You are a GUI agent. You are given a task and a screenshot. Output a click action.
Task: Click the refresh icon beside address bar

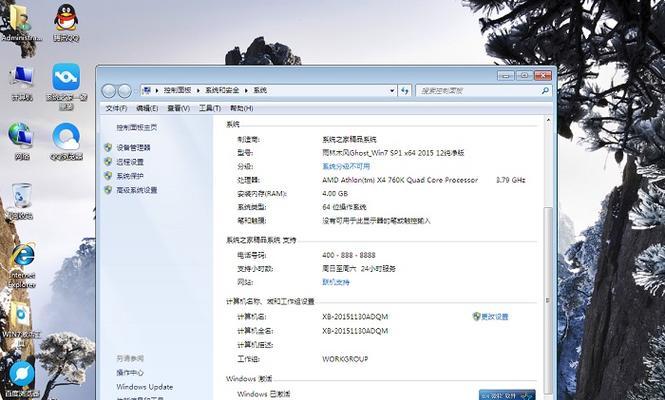coord(405,90)
